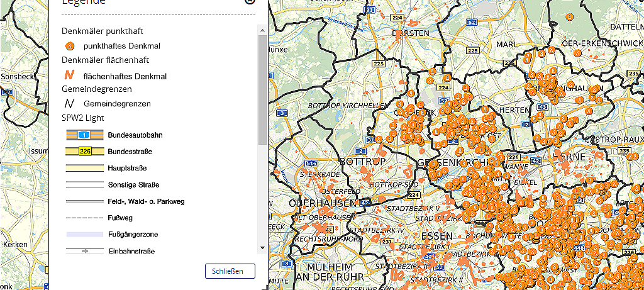Click the Fußgängerzone legend color swatch
The width and height of the screenshot is (644, 290).
[x=85, y=234]
